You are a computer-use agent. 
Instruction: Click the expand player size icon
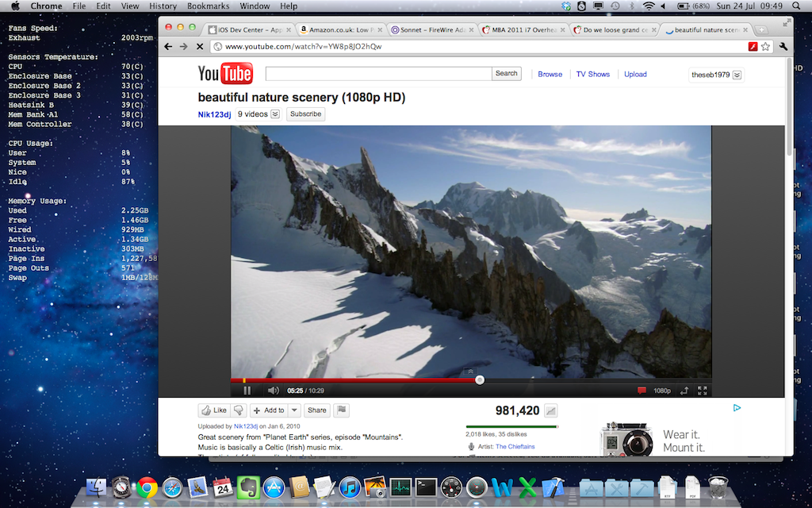pyautogui.click(x=684, y=391)
